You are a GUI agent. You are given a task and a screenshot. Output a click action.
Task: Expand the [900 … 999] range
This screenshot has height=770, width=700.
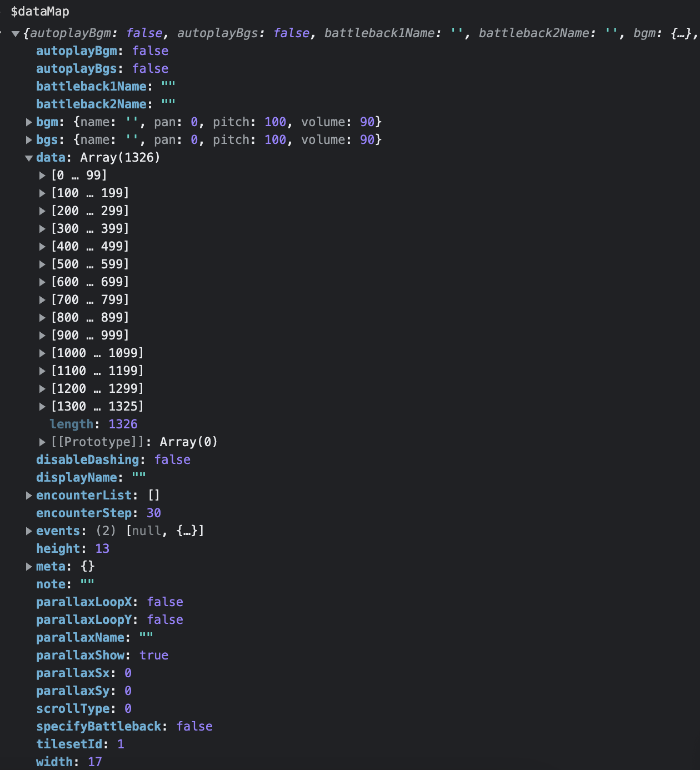pyautogui.click(x=42, y=336)
